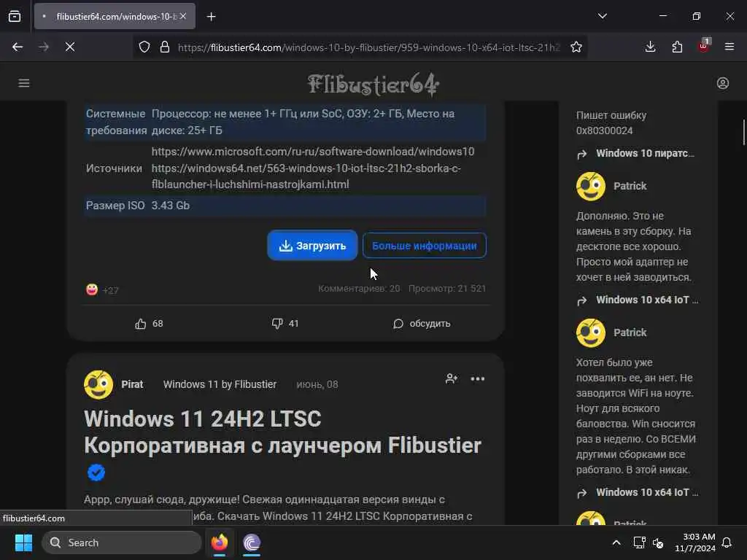This screenshot has height=560, width=747.
Task: Open the Pirat author name link
Action: click(132, 385)
